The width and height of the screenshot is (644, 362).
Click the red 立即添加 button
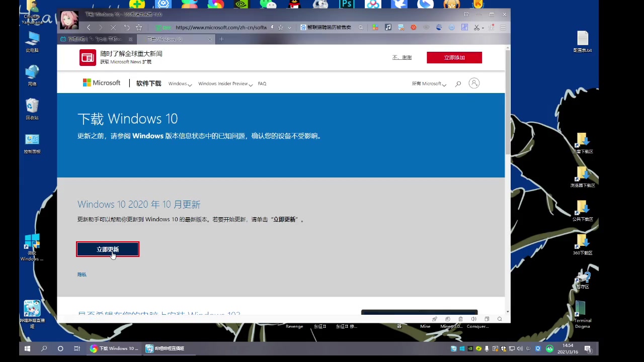click(x=454, y=57)
